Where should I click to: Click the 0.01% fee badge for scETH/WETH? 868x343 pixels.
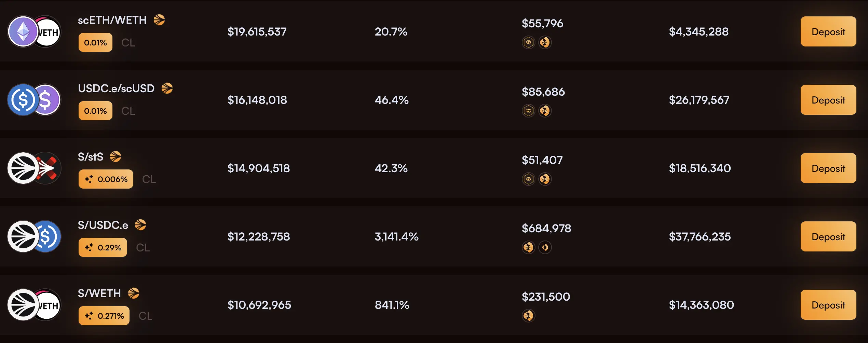95,43
